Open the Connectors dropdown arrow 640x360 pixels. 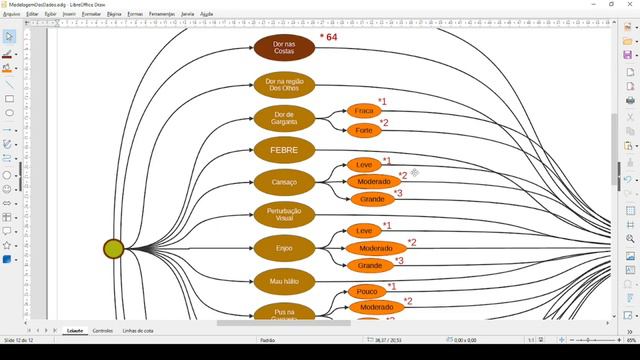point(16,159)
